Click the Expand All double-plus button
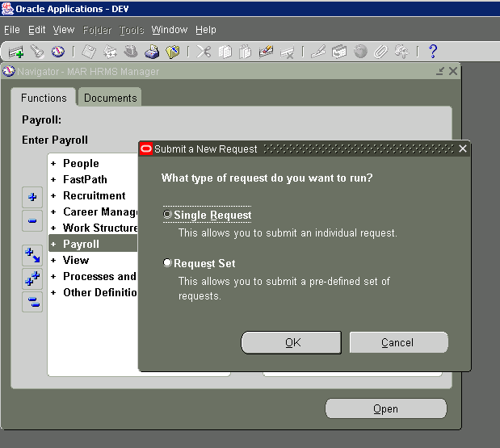 point(32,278)
